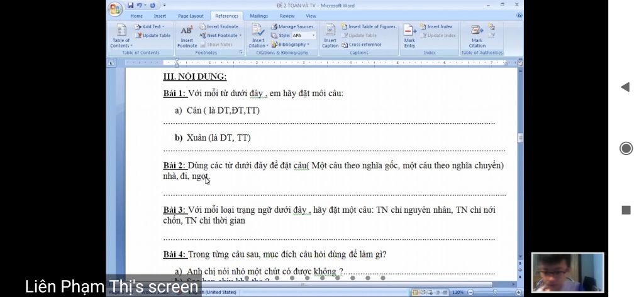Switch to the Review tab
Viewport: 644px width, 297px height.
(287, 16)
